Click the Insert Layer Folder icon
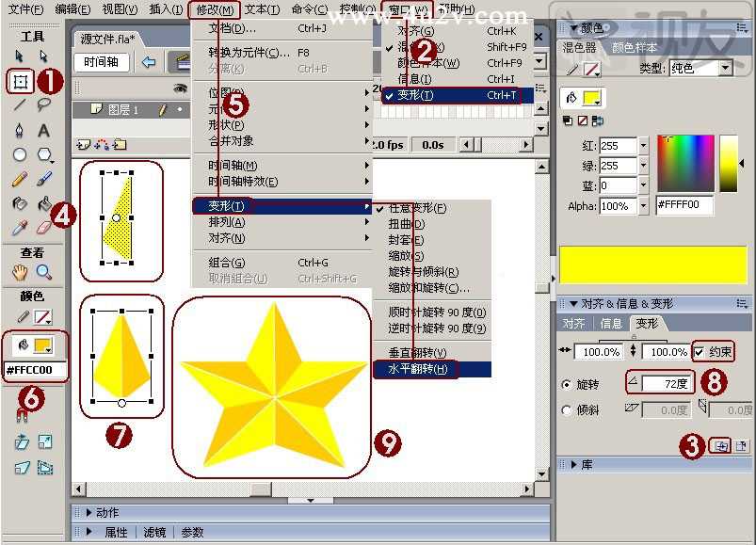Screen dimensions: 756x545 [x=120, y=145]
